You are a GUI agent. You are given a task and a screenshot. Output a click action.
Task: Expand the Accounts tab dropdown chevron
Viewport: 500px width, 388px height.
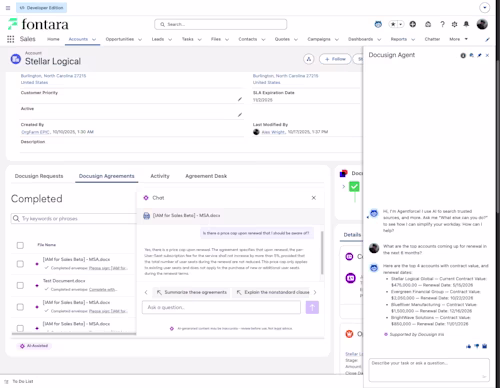[94, 39]
